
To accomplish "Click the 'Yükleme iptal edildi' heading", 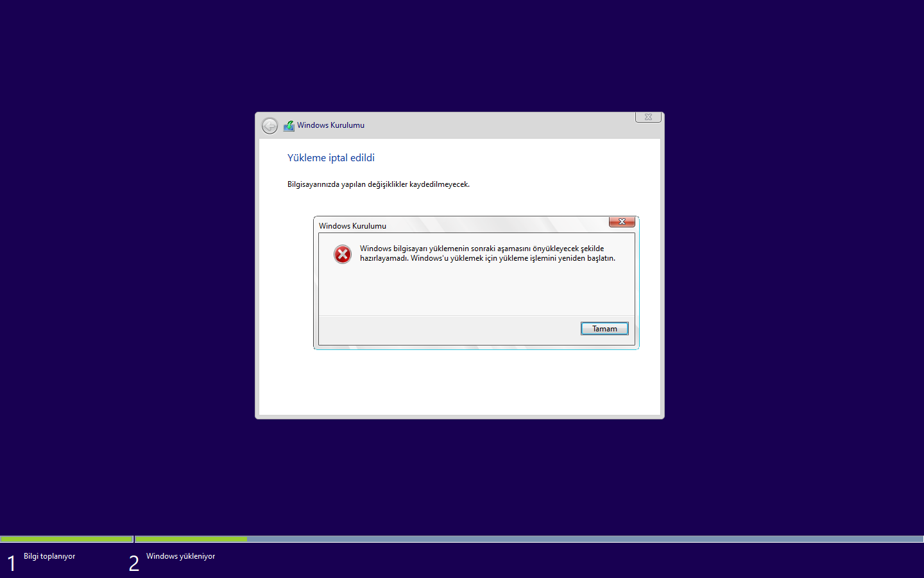I will (x=331, y=158).
